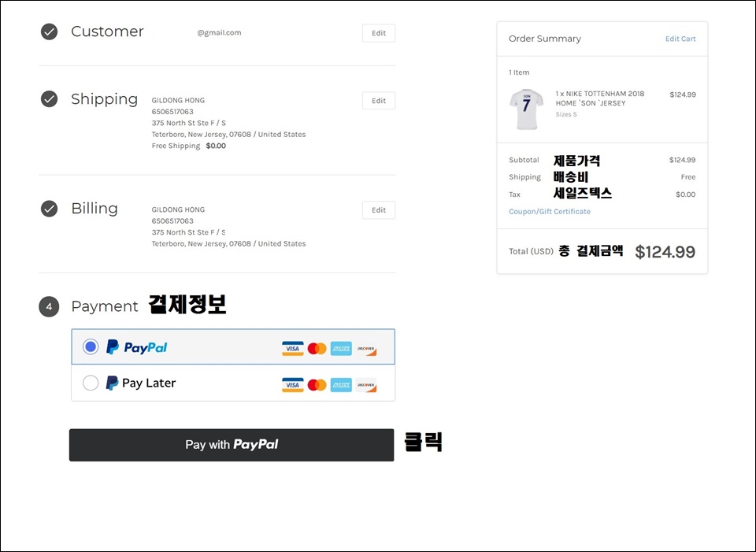Click the Free Shipping $0.00 line

(188, 146)
